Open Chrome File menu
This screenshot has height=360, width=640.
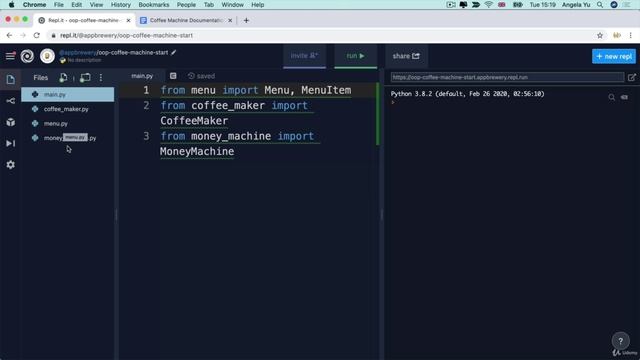[x=59, y=4]
